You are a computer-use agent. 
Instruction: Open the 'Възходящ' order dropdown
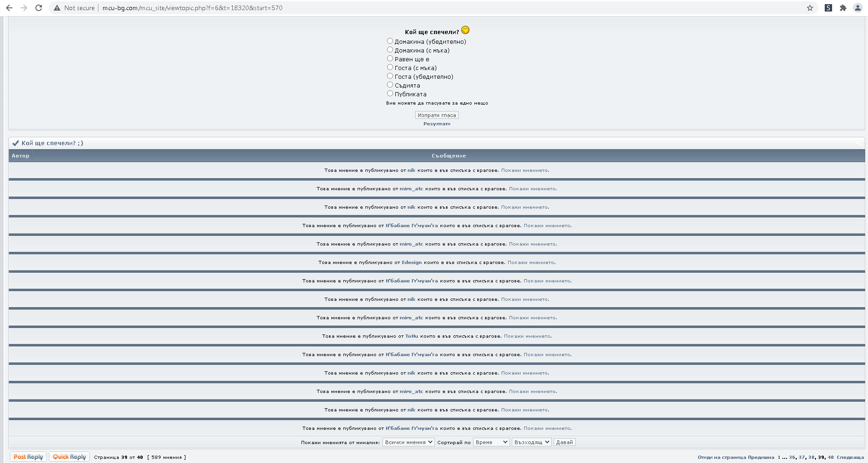click(532, 442)
